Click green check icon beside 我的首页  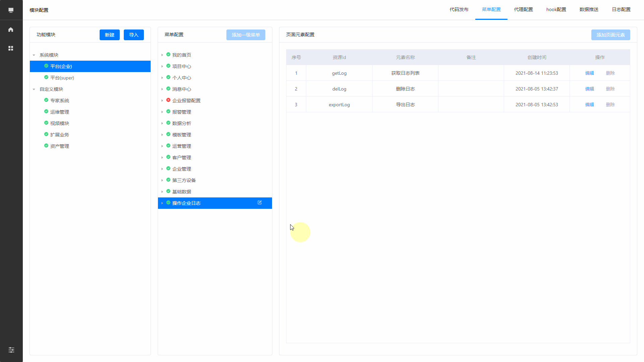click(168, 55)
